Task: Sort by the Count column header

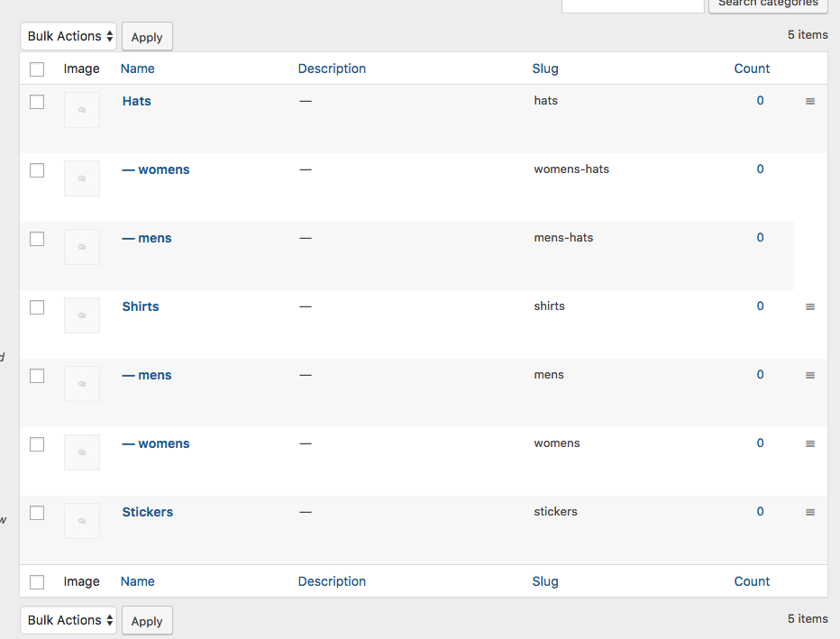Action: 752,68
